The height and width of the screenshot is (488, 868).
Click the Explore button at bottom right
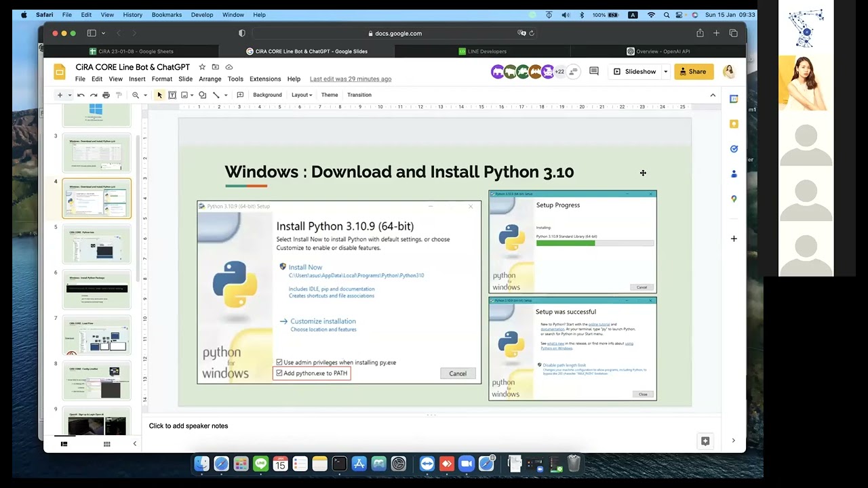705,441
